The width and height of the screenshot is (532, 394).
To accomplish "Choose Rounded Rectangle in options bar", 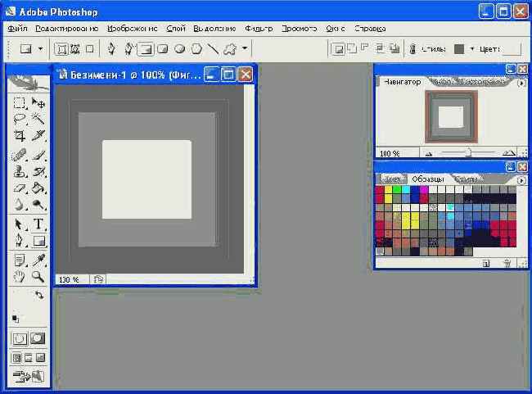I will click(163, 49).
